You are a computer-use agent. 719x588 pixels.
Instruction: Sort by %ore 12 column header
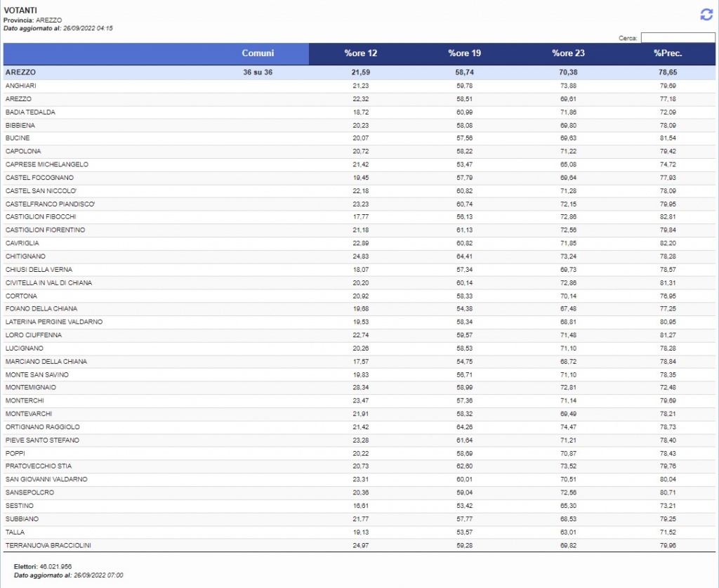[x=360, y=53]
